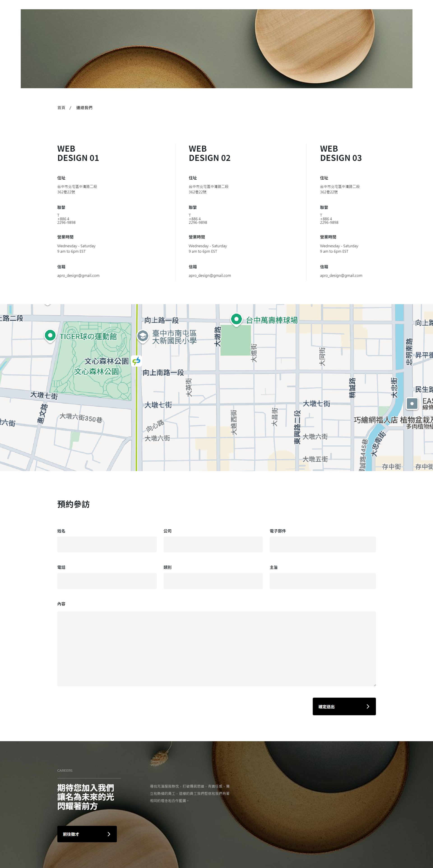Focus the 主旨 input field

[322, 581]
